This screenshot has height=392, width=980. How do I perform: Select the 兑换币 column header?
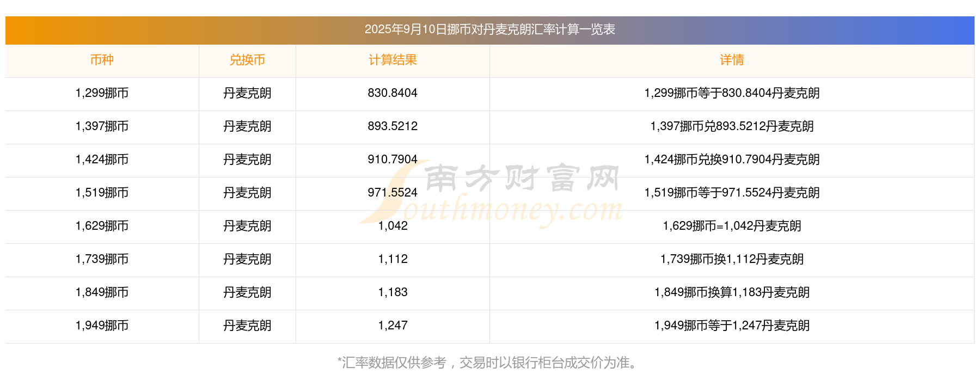click(x=247, y=60)
